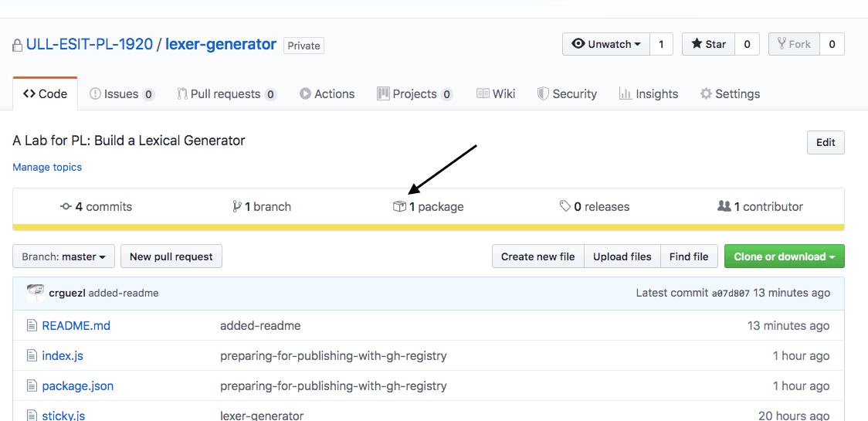Go to the Settings tab
Image resolution: width=868 pixels, height=421 pixels.
(730, 93)
